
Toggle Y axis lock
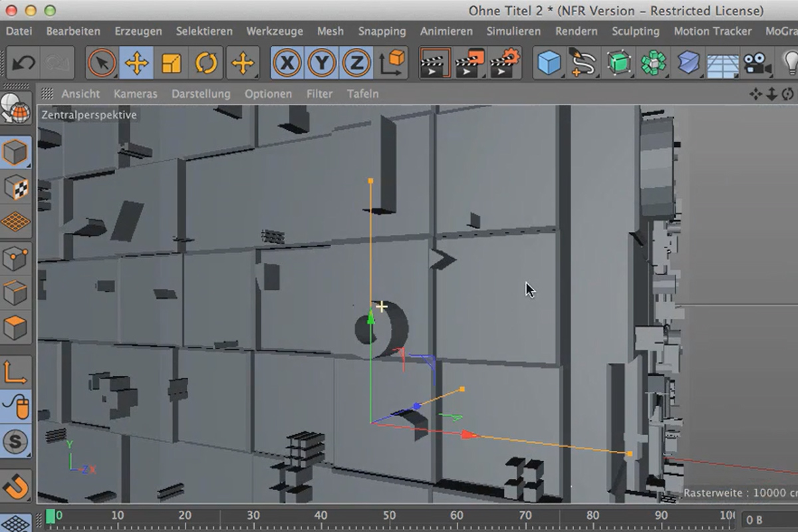click(322, 63)
